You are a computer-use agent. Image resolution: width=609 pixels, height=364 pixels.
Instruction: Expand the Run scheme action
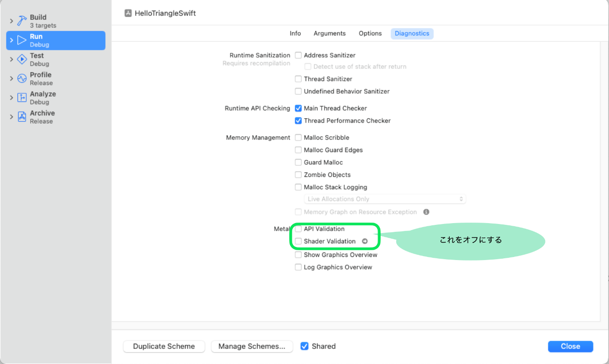point(12,40)
